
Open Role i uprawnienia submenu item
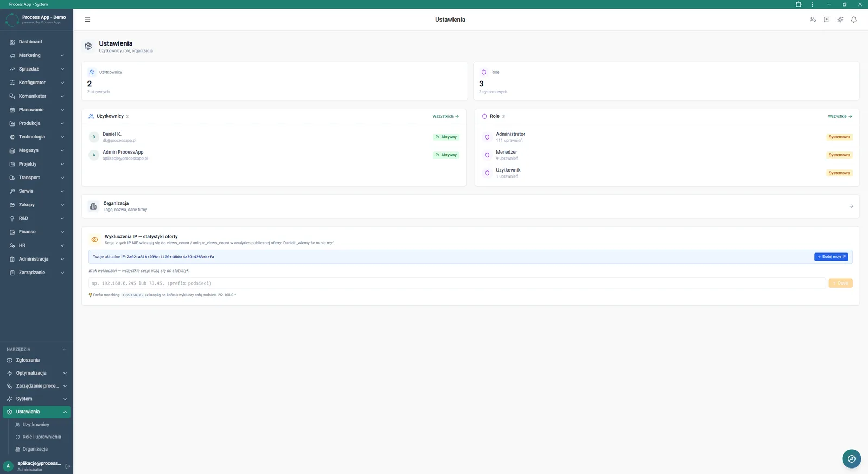(41, 437)
